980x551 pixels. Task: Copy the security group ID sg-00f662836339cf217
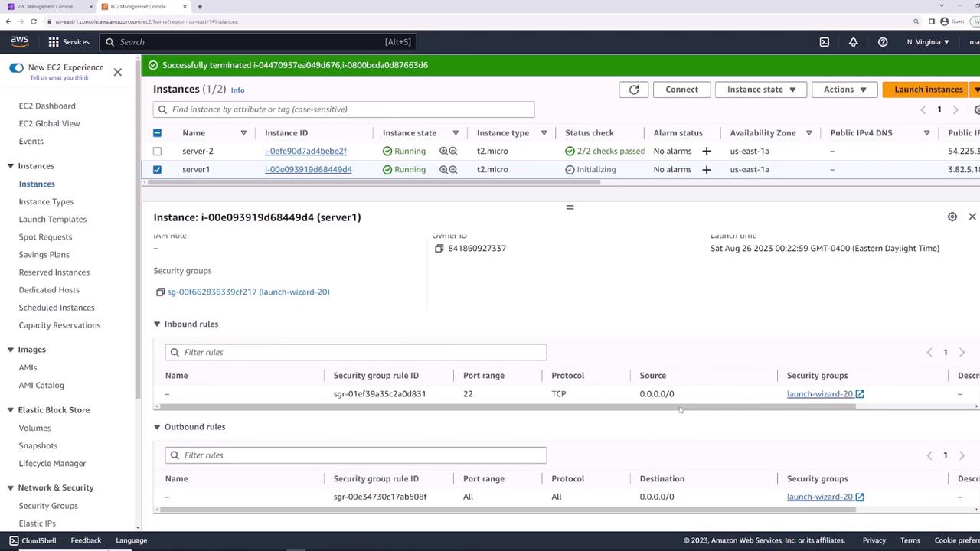pyautogui.click(x=160, y=292)
